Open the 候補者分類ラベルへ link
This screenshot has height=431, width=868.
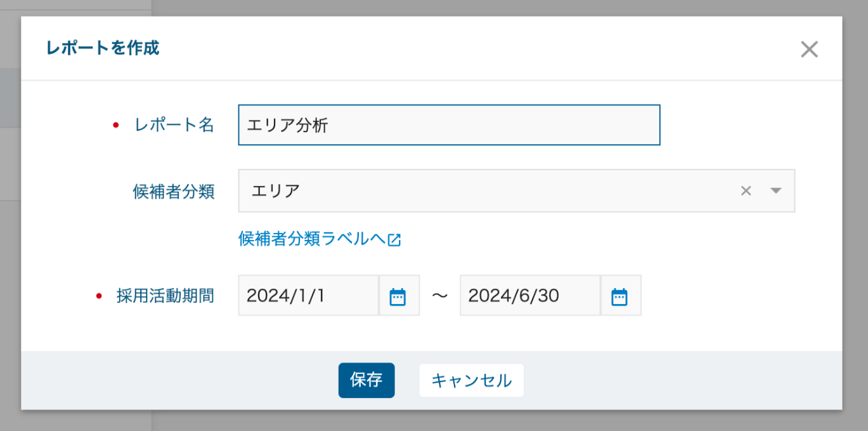[312, 239]
